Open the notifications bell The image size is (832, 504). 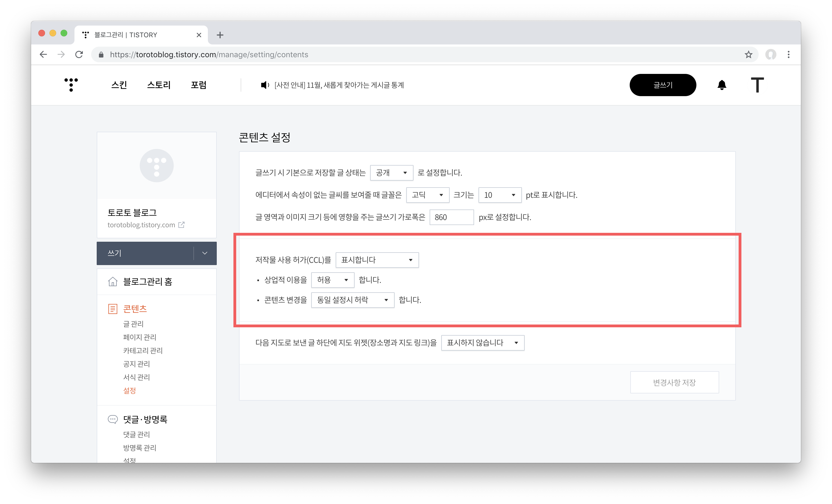point(722,85)
